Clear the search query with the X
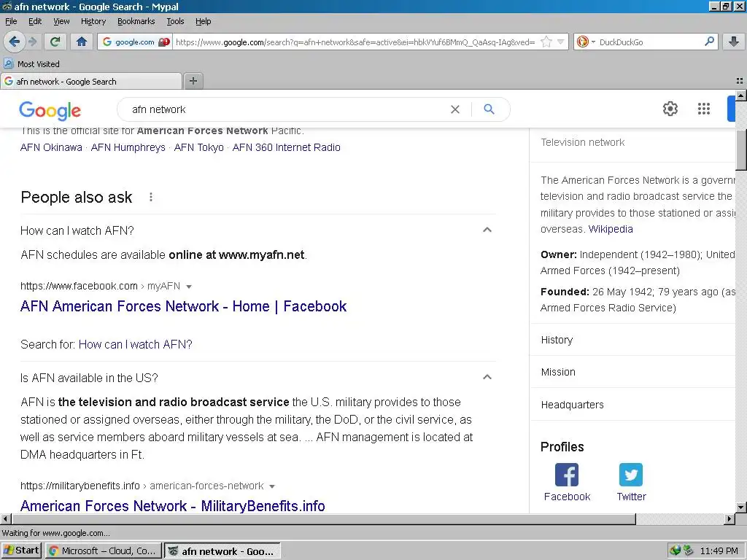The height and width of the screenshot is (560, 747). pos(455,109)
